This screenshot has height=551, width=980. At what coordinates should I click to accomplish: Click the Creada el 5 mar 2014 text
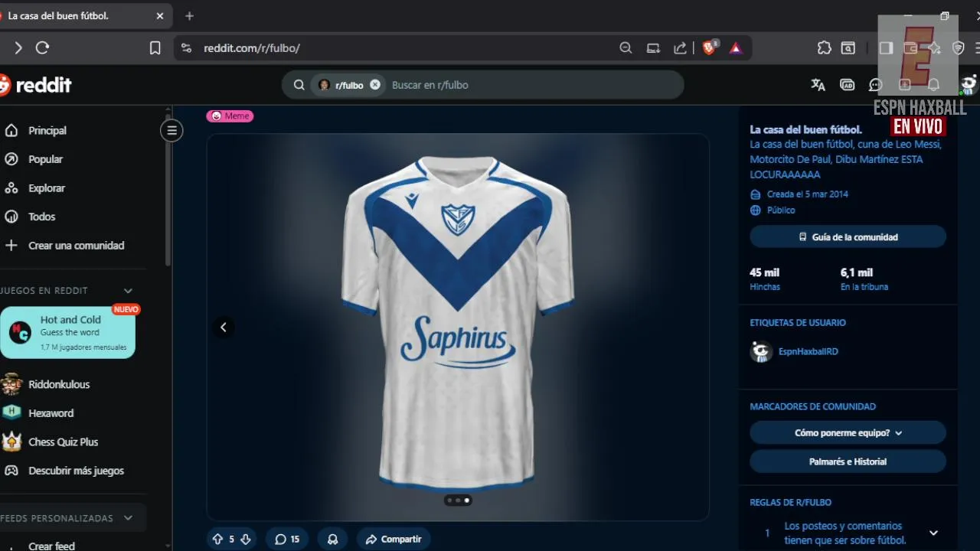pyautogui.click(x=808, y=194)
